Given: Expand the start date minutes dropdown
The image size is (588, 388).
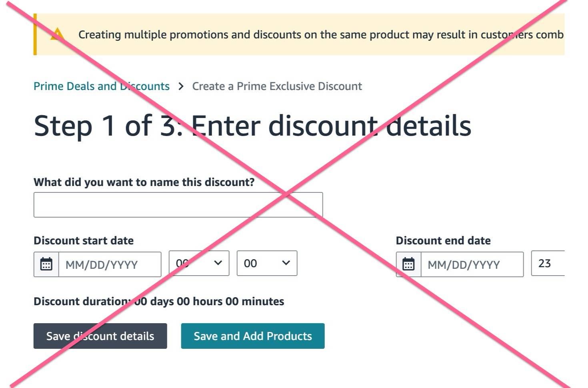Looking at the screenshot, I should tap(267, 263).
